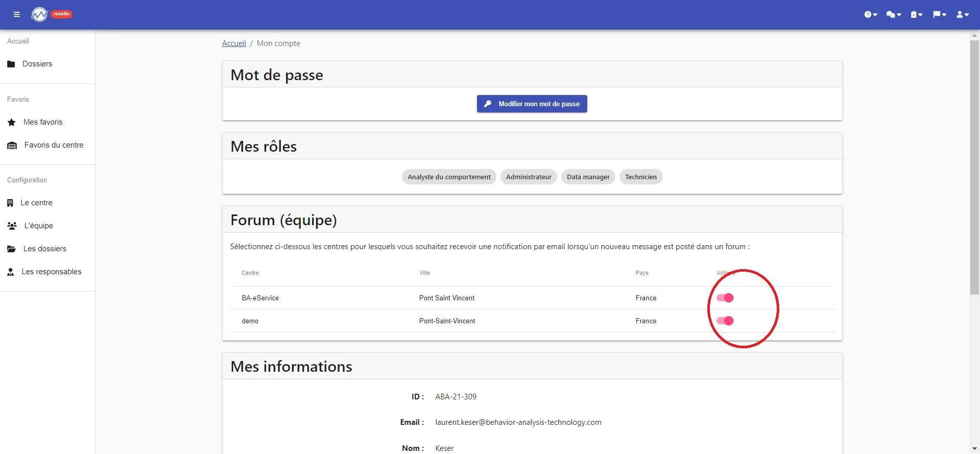Image resolution: width=980 pixels, height=454 pixels.
Task: Open the flag dropdown in header
Action: point(940,14)
